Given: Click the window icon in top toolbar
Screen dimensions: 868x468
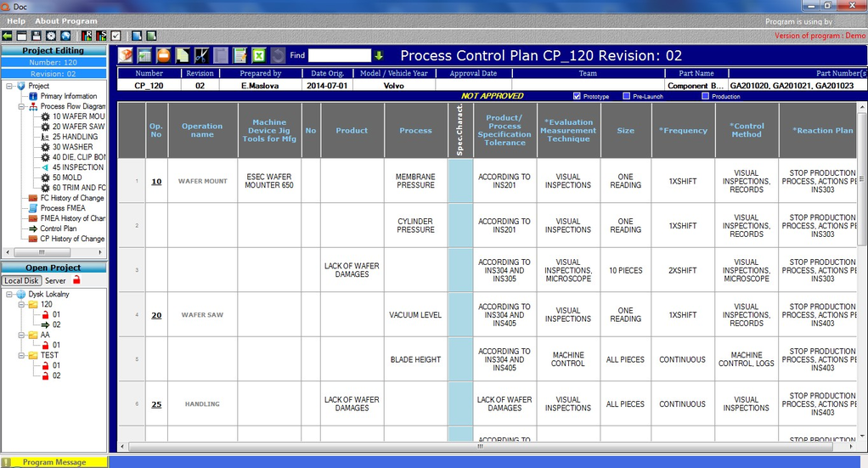Looking at the screenshot, I should tap(21, 36).
